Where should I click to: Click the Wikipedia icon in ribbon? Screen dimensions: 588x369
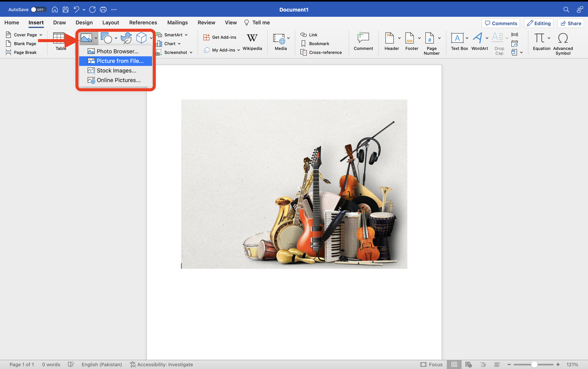[252, 38]
